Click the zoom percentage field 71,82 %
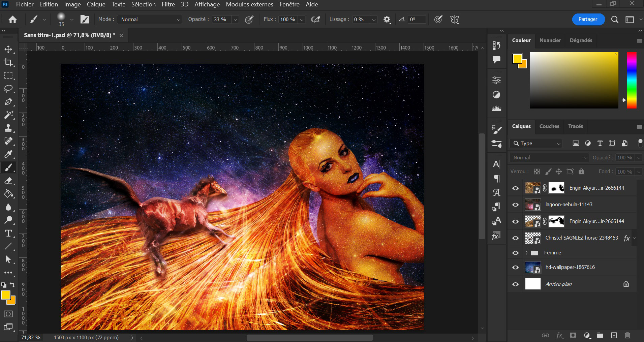This screenshot has width=644, height=342. click(31, 338)
